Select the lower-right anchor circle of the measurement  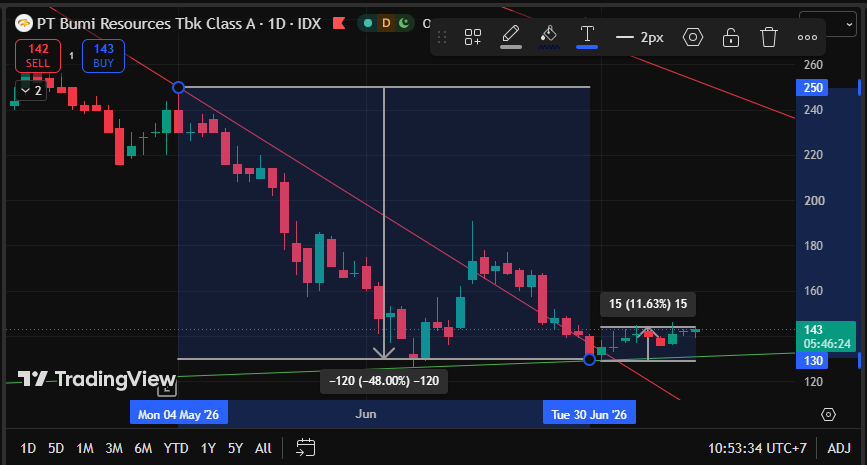[x=589, y=360]
